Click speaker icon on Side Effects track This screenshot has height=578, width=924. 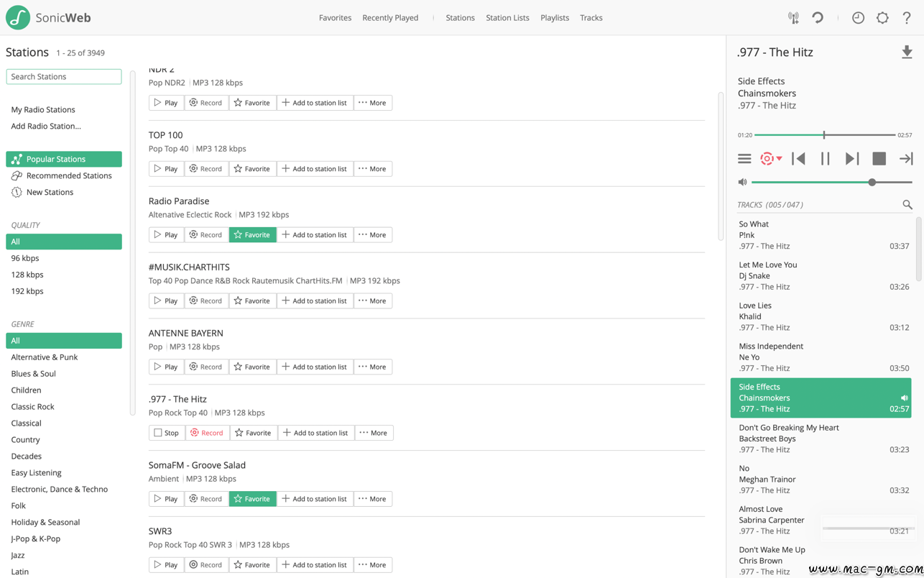[904, 398]
